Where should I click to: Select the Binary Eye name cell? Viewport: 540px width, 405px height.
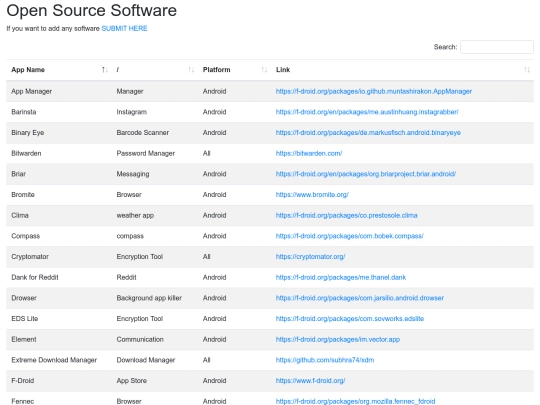pyautogui.click(x=28, y=133)
